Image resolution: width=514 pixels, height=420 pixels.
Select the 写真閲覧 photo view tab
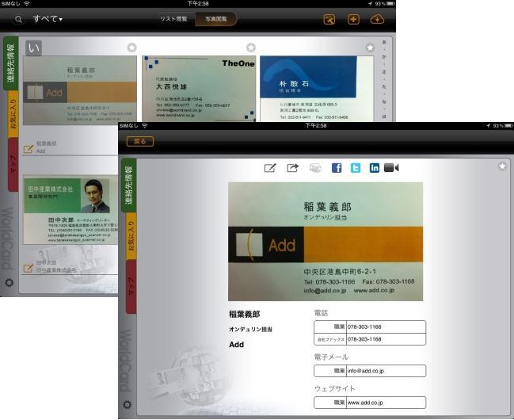click(215, 19)
